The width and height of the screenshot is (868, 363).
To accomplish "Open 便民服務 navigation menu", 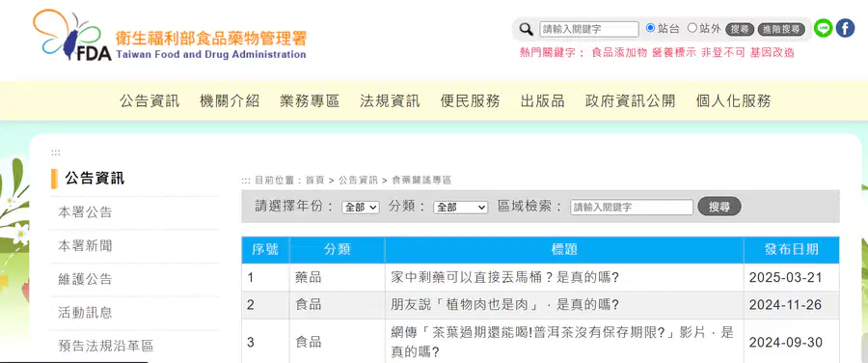I will (x=470, y=100).
